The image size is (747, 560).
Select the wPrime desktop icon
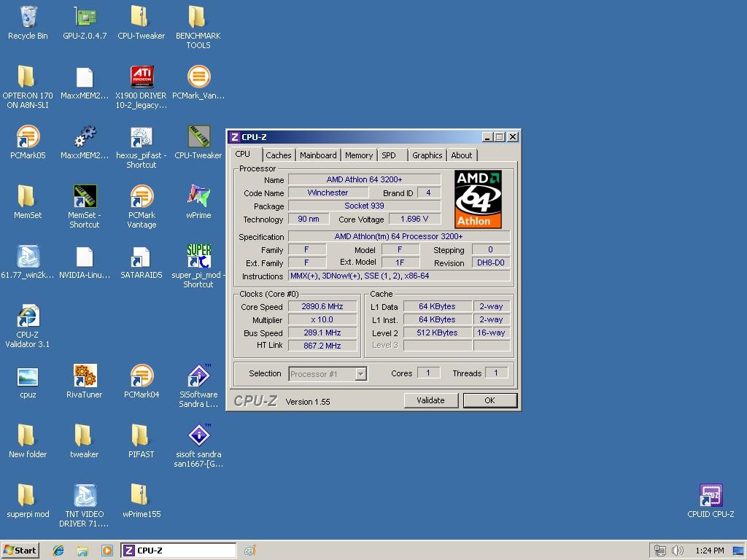point(198,197)
